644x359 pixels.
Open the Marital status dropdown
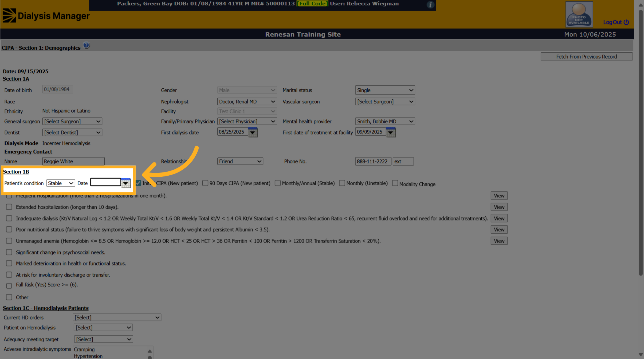click(385, 90)
